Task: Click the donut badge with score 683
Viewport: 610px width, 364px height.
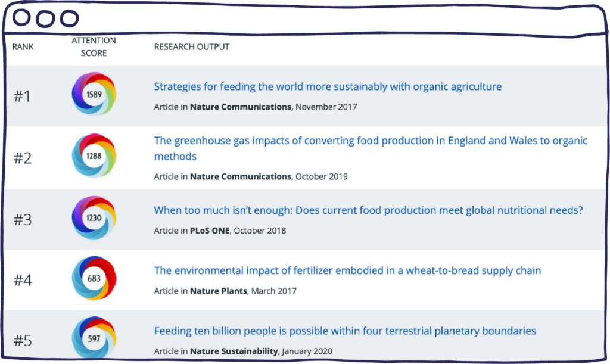Action: [94, 278]
